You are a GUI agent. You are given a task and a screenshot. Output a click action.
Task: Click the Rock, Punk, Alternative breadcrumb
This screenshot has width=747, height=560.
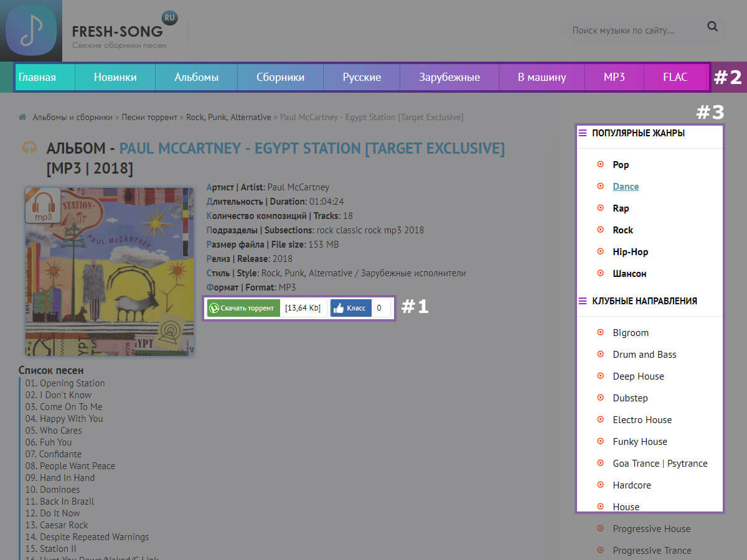tap(228, 117)
